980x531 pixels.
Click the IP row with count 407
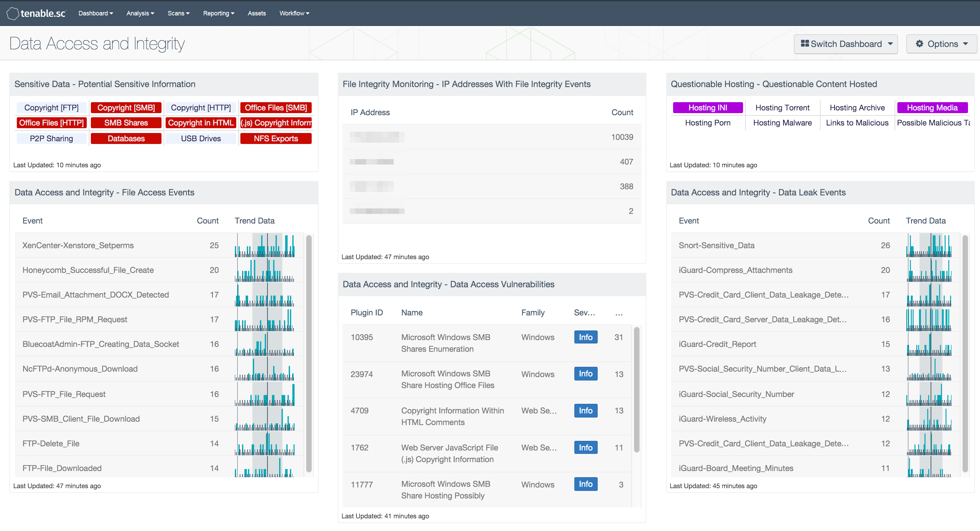point(491,162)
